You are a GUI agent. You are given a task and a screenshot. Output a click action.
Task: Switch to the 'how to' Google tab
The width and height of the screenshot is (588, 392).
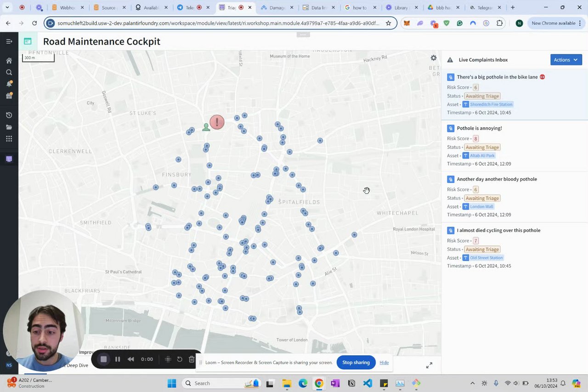click(360, 8)
